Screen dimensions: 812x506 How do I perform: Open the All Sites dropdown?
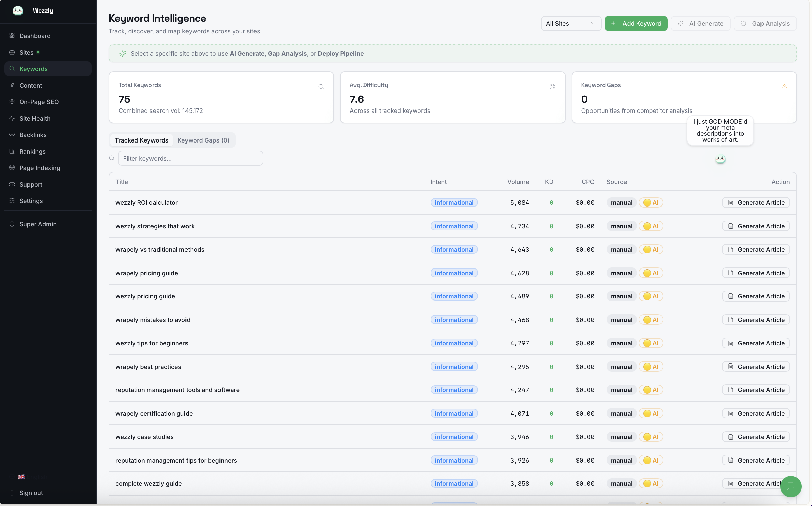[x=571, y=23]
